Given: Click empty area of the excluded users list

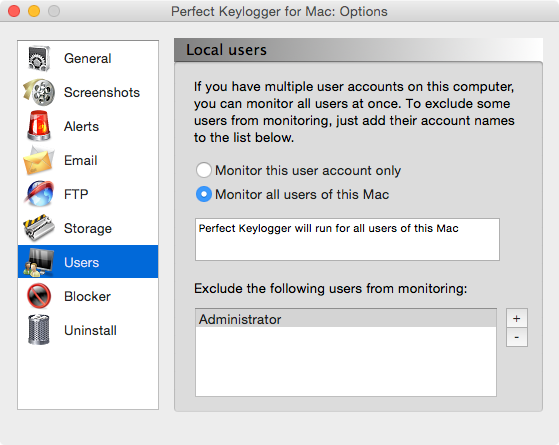Looking at the screenshot, I should point(346,361).
